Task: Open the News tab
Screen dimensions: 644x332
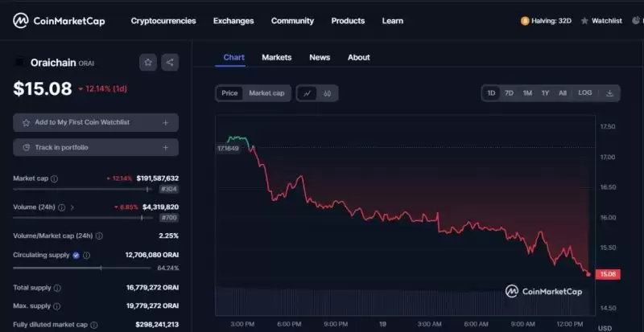Action: pos(320,57)
